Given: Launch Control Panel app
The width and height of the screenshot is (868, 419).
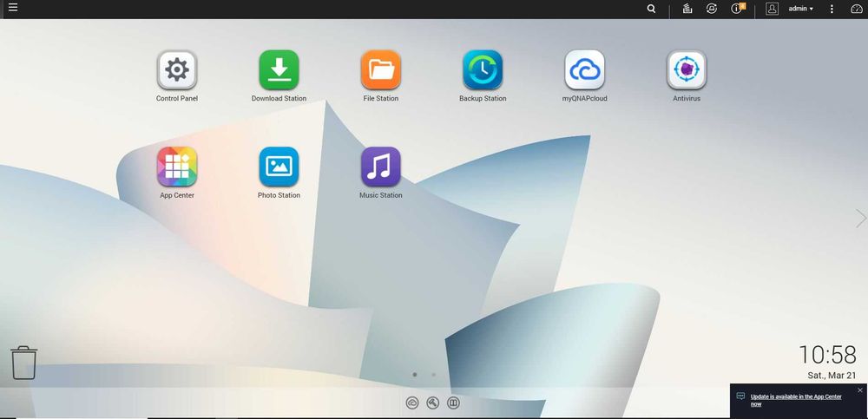Looking at the screenshot, I should (x=177, y=69).
